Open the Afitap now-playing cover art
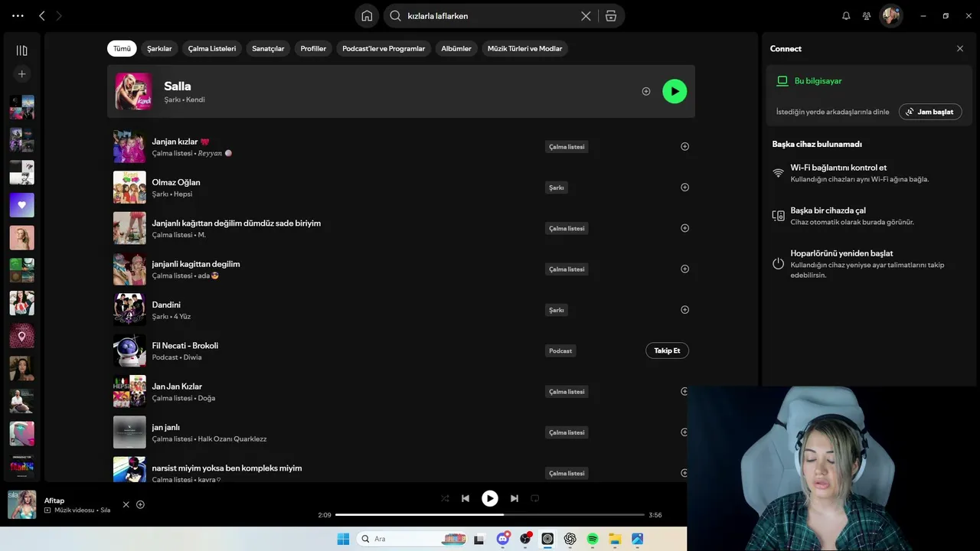Image resolution: width=980 pixels, height=551 pixels. click(22, 504)
